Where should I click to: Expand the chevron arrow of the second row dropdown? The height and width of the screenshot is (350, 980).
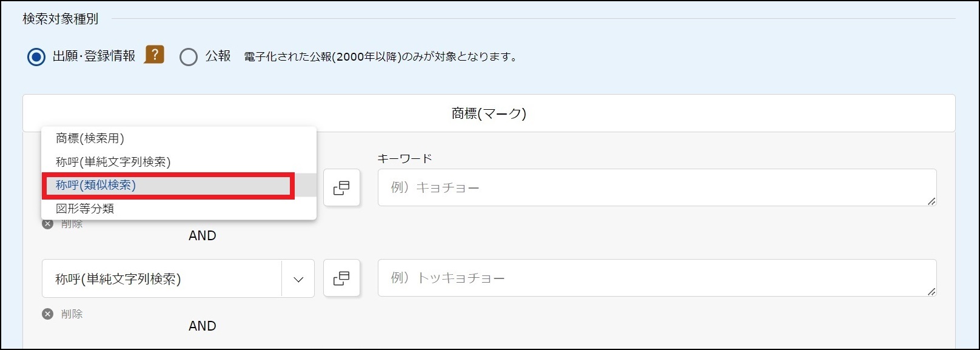pyautogui.click(x=298, y=279)
